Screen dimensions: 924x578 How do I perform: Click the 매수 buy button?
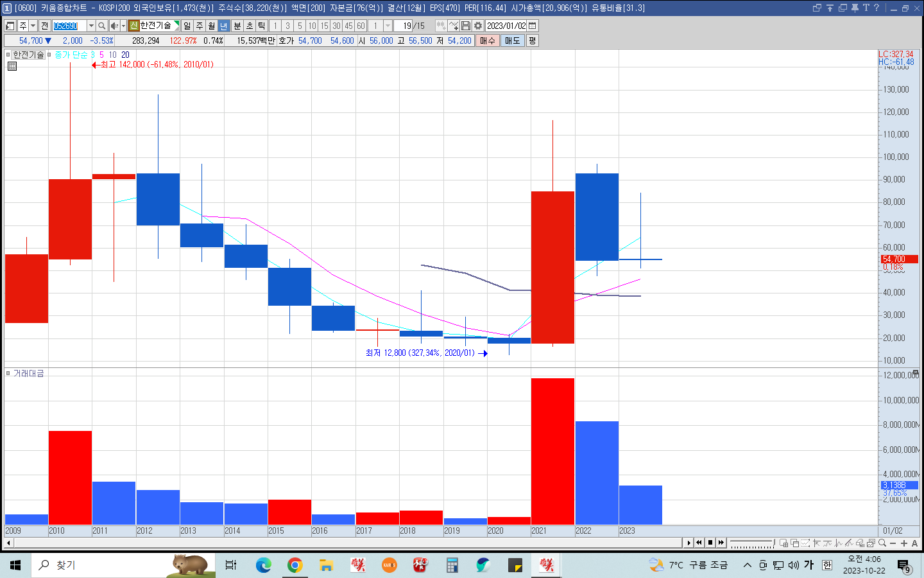pyautogui.click(x=488, y=40)
